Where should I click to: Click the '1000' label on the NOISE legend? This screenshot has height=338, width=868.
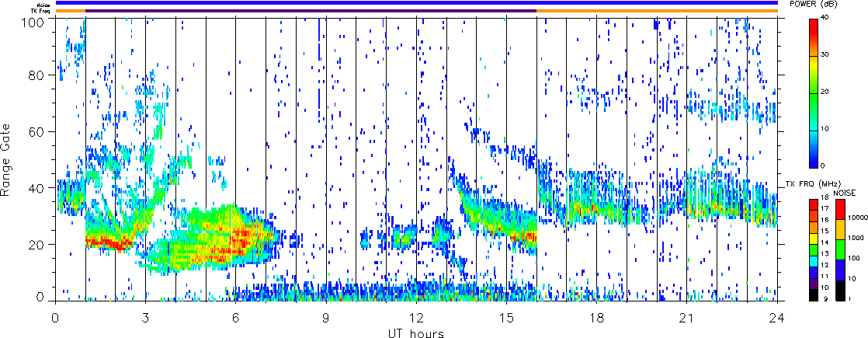(856, 239)
